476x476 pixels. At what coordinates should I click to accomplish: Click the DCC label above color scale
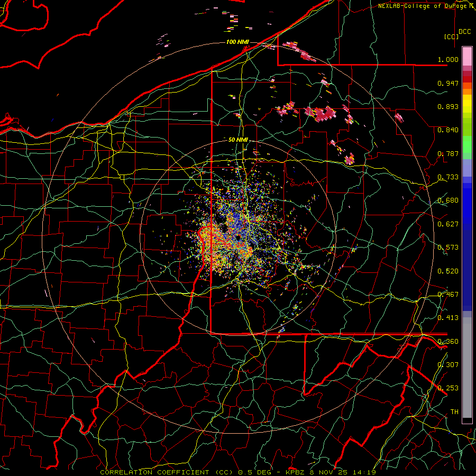(x=464, y=32)
